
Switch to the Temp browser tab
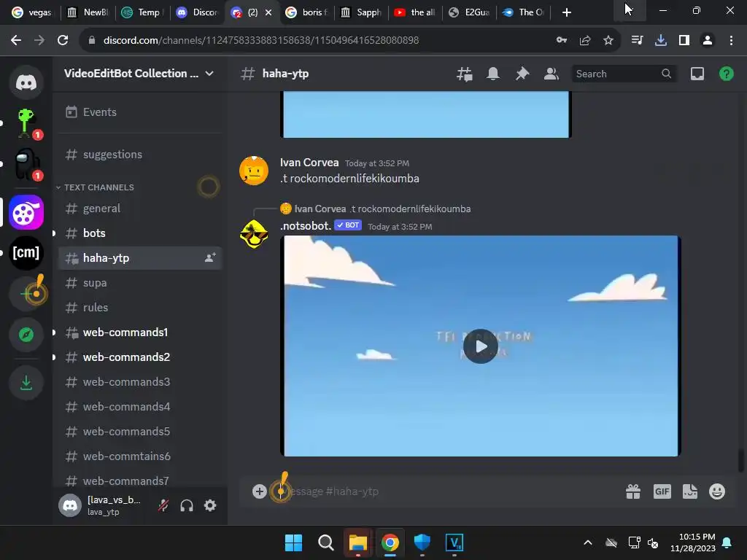pyautogui.click(x=142, y=12)
